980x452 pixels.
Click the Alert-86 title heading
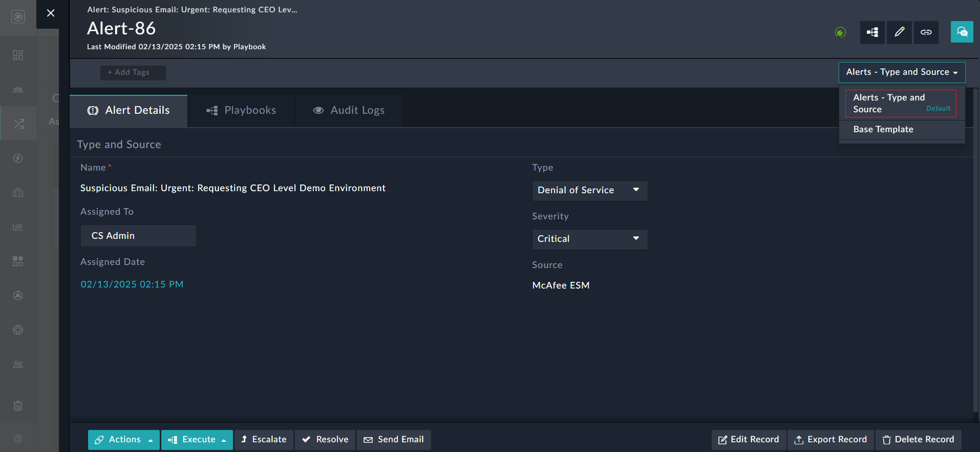pos(121,29)
